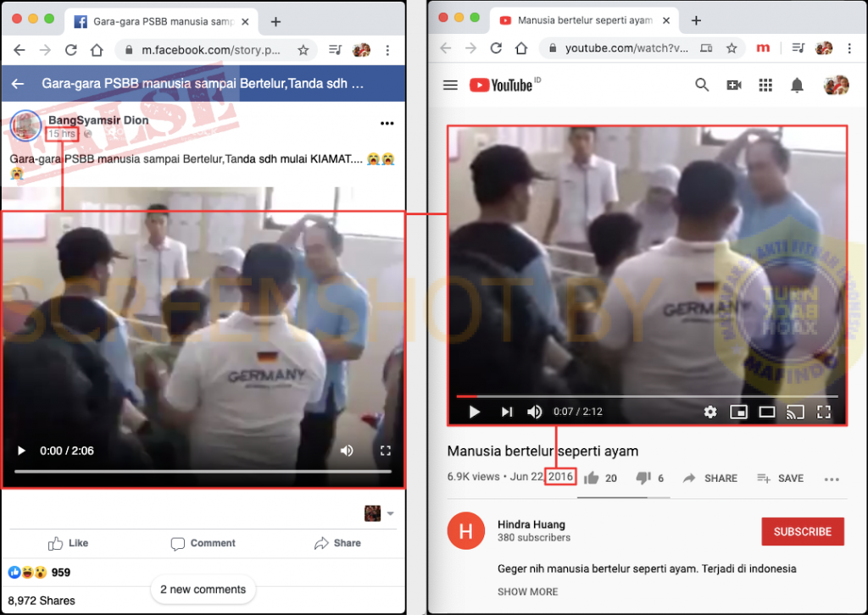Open the YouTube guide hamburger menu
The image size is (868, 615).
(451, 86)
